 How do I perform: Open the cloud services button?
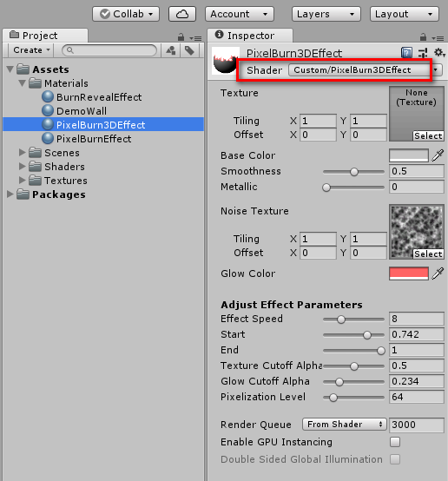[x=182, y=14]
